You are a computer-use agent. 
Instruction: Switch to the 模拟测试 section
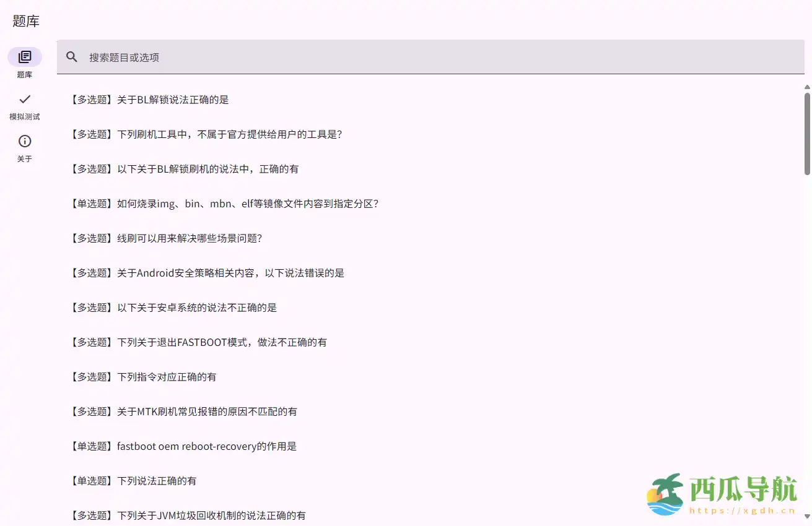tap(25, 106)
